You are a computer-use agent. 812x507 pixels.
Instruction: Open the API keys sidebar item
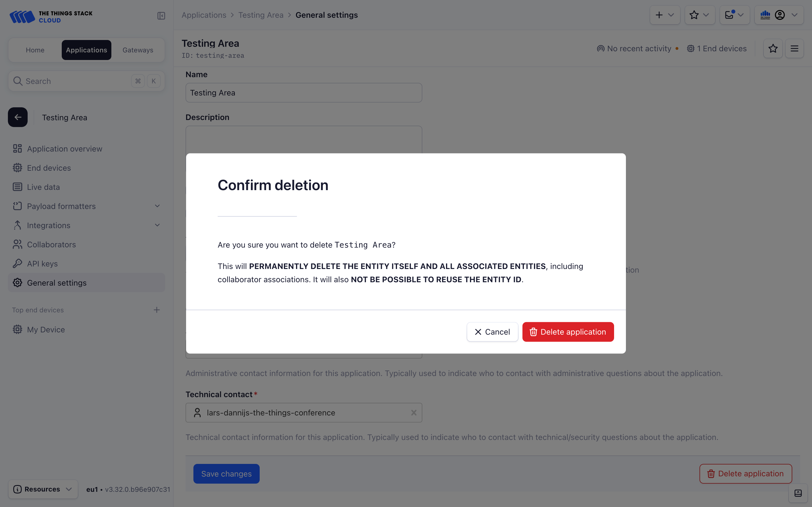[42, 264]
